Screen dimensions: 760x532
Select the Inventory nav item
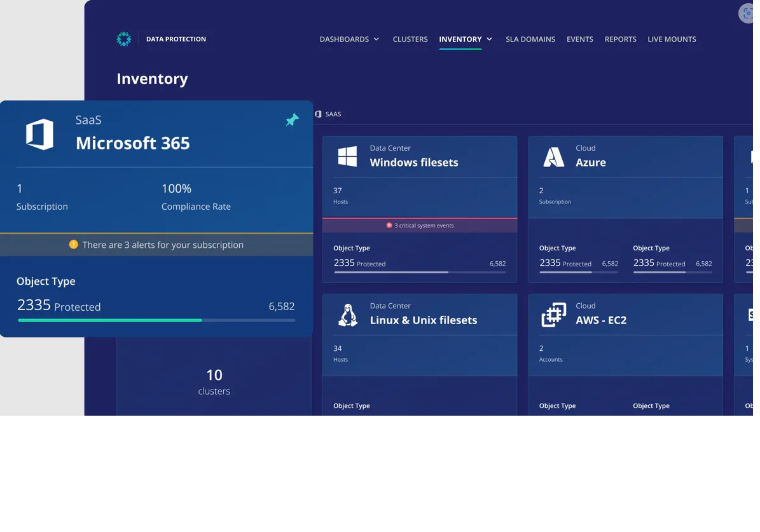(x=460, y=39)
